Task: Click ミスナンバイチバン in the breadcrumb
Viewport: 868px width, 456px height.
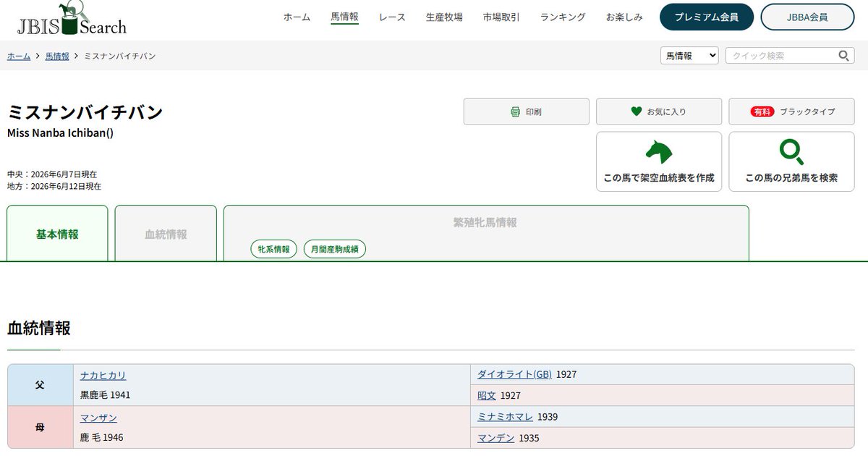Action: coord(120,56)
